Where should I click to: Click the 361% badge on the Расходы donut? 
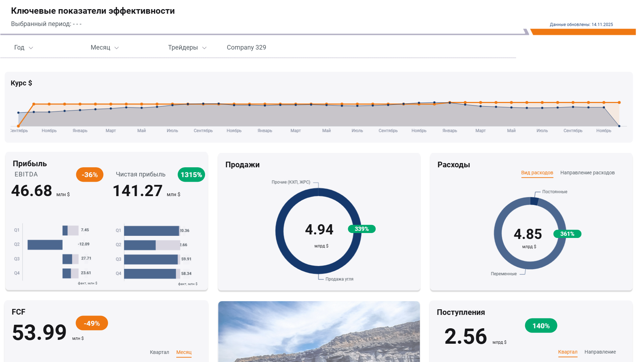tap(567, 234)
